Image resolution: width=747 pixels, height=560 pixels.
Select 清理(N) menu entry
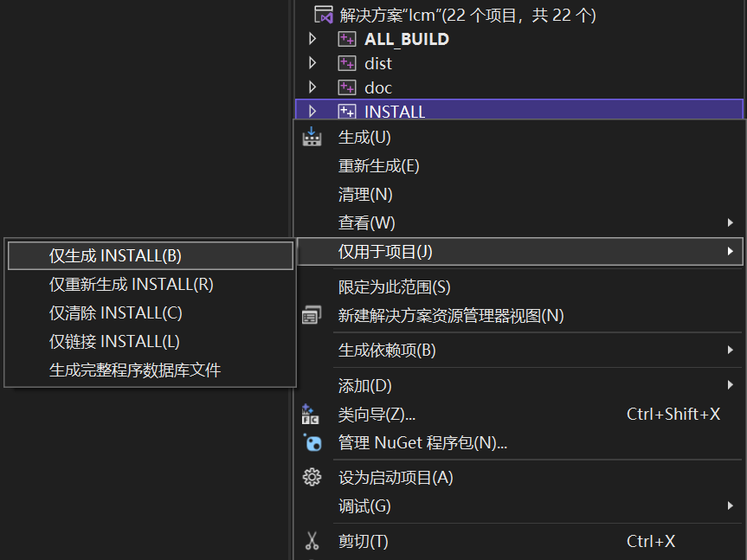coord(519,194)
